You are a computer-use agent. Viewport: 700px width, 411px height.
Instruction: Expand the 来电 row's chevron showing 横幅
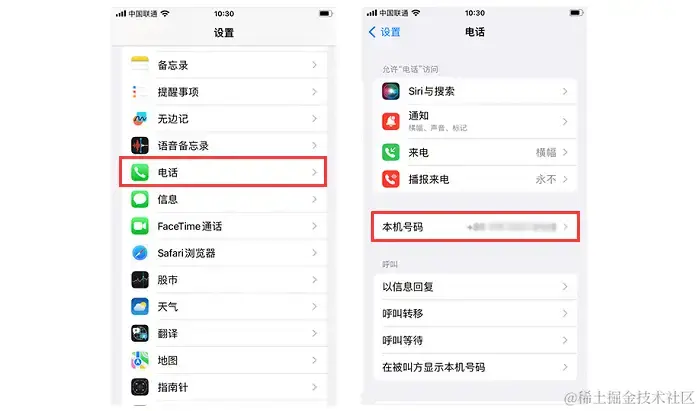[x=565, y=153]
